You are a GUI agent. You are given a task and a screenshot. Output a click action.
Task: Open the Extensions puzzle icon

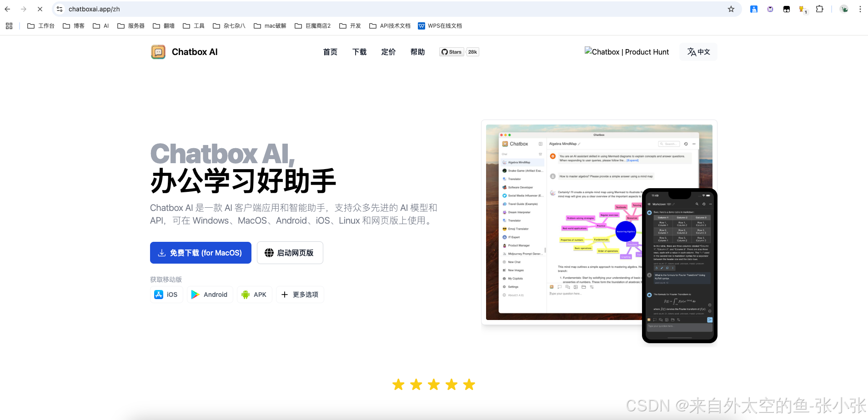click(819, 9)
